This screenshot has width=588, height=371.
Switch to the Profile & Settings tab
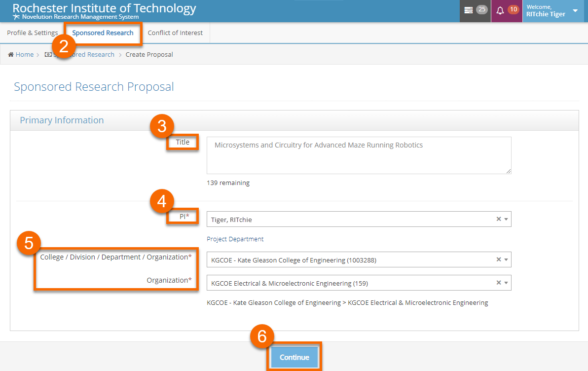32,33
